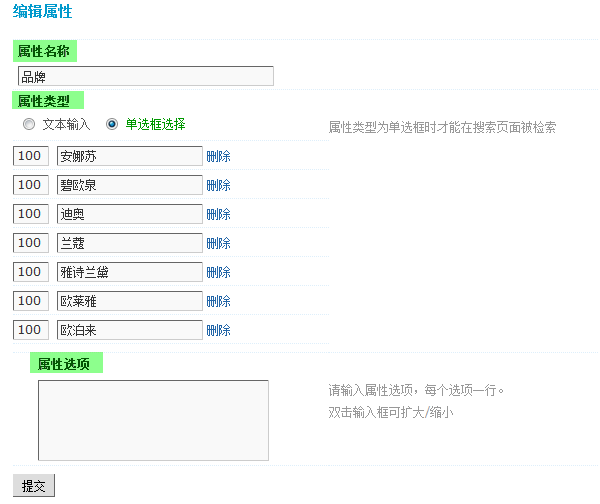This screenshot has width=600, height=504.
Task: Delete the 欧莱雅 option
Action: point(218,302)
